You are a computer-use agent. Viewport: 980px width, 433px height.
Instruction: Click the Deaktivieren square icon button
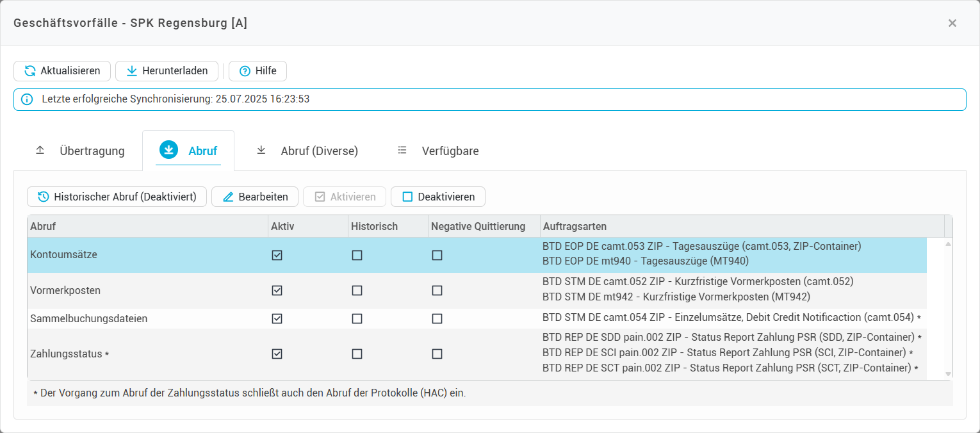tap(407, 197)
